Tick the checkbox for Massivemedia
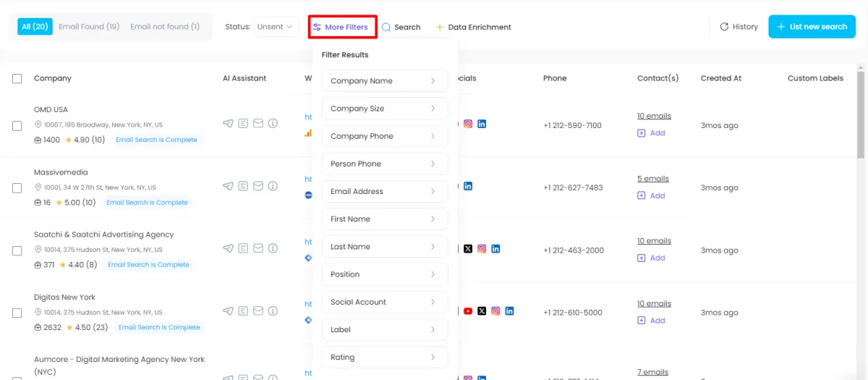 (x=17, y=187)
